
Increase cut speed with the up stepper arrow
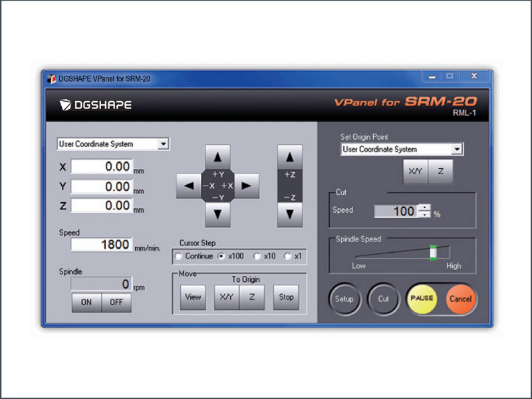(424, 207)
